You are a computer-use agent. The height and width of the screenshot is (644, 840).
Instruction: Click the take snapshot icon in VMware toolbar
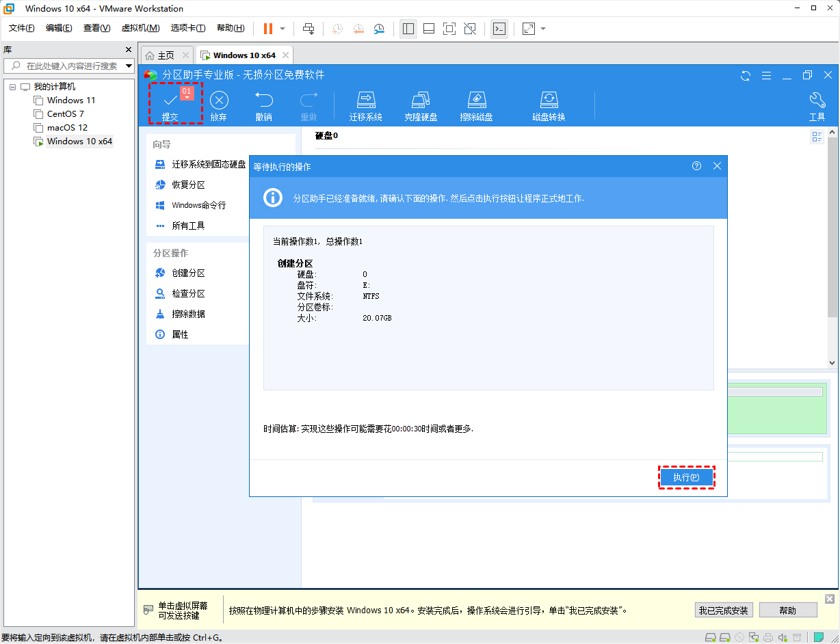tap(337, 29)
